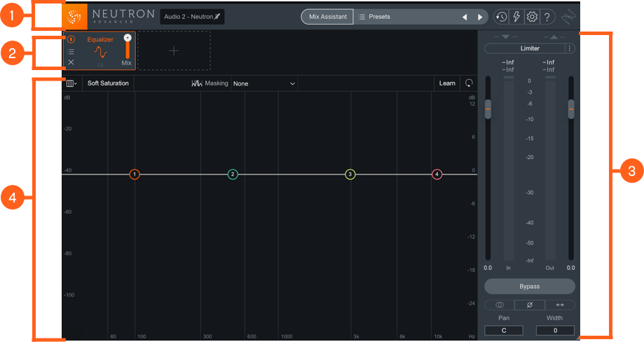Viewport: 644px width, 342px height.
Task: Open the Limiter options three-dot menu
Action: [570, 48]
